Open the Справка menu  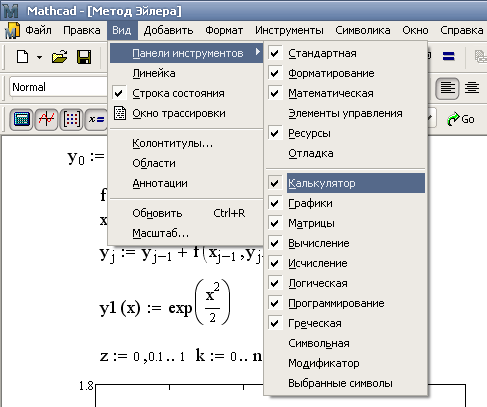point(462,30)
